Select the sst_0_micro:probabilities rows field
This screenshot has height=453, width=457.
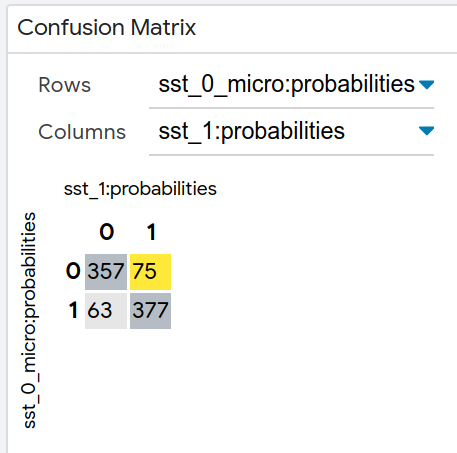click(x=291, y=85)
